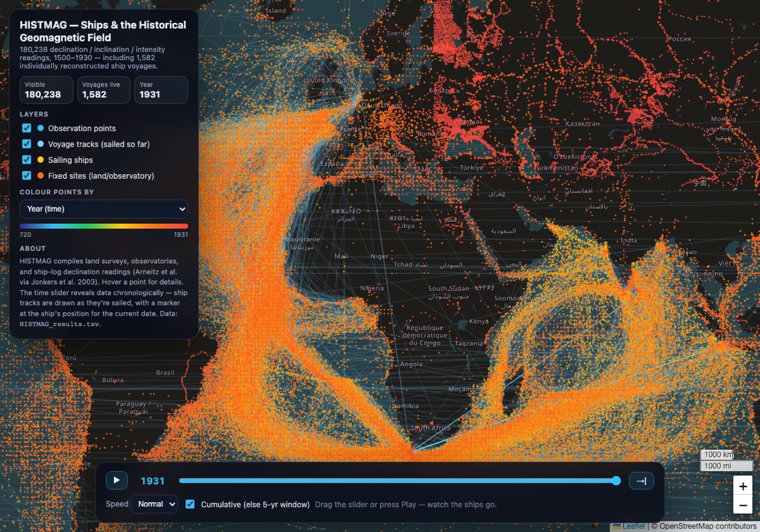Click the Brasil map label

click(165, 372)
